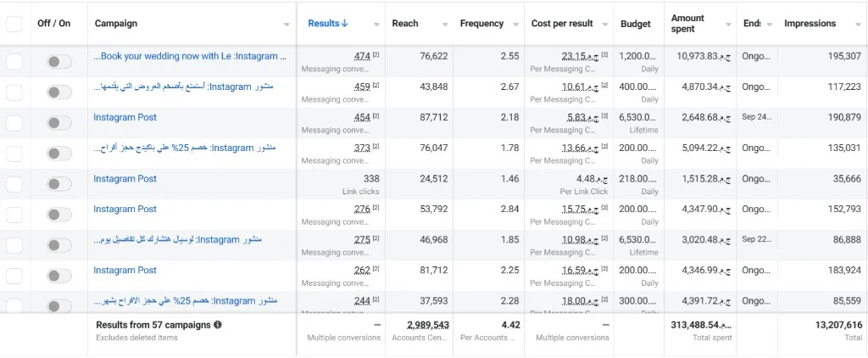Viewport: 868px width, 358px height.
Task: Check the box for the 454 results row
Action: point(14,123)
